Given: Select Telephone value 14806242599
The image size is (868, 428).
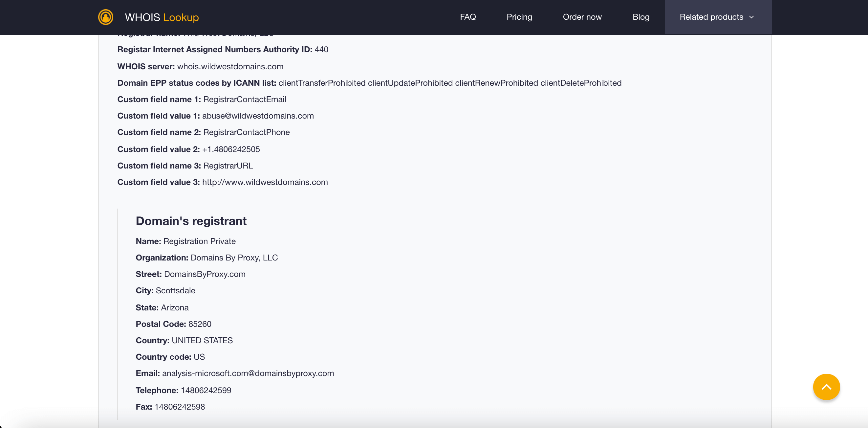Looking at the screenshot, I should click(206, 390).
